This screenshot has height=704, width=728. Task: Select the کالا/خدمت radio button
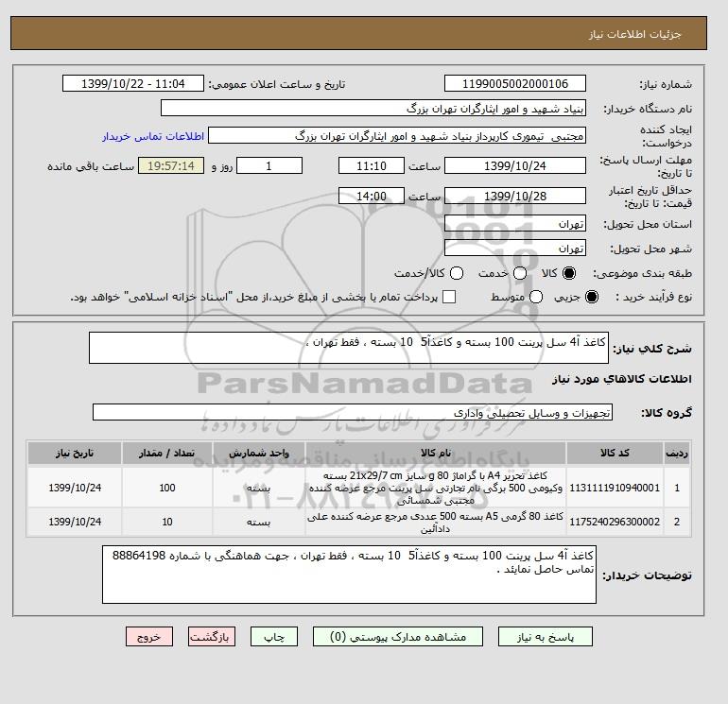tap(457, 273)
